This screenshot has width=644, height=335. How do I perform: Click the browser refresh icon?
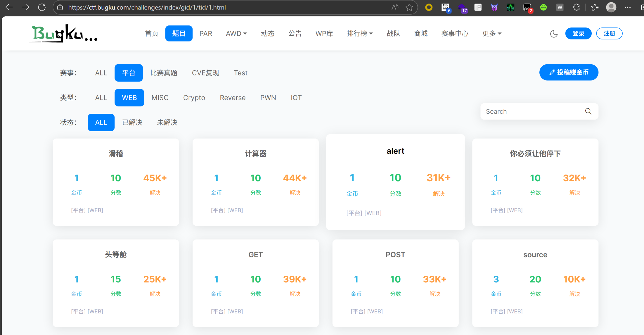click(42, 7)
